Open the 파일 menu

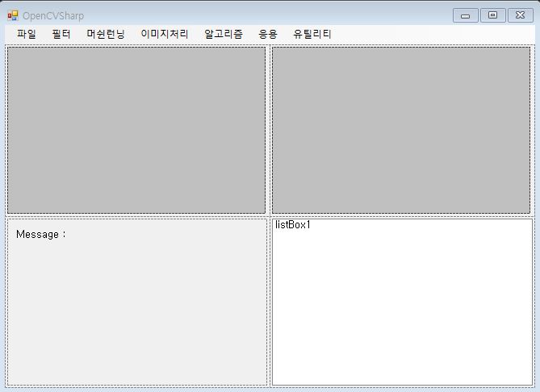point(27,34)
